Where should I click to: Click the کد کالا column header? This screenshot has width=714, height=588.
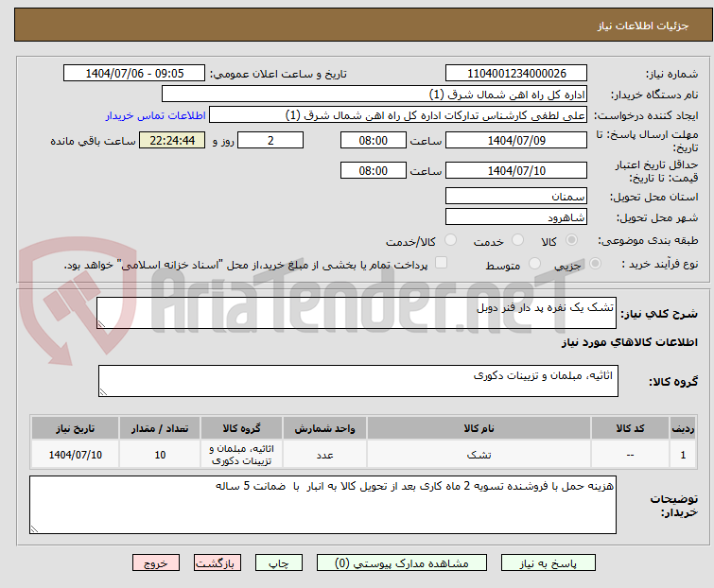630,428
